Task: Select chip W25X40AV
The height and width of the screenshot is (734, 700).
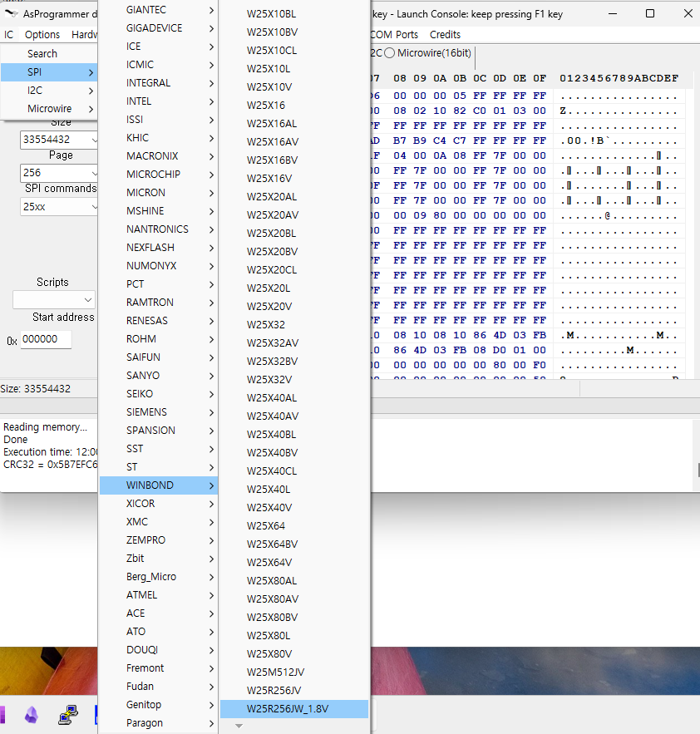Action: (x=294, y=416)
